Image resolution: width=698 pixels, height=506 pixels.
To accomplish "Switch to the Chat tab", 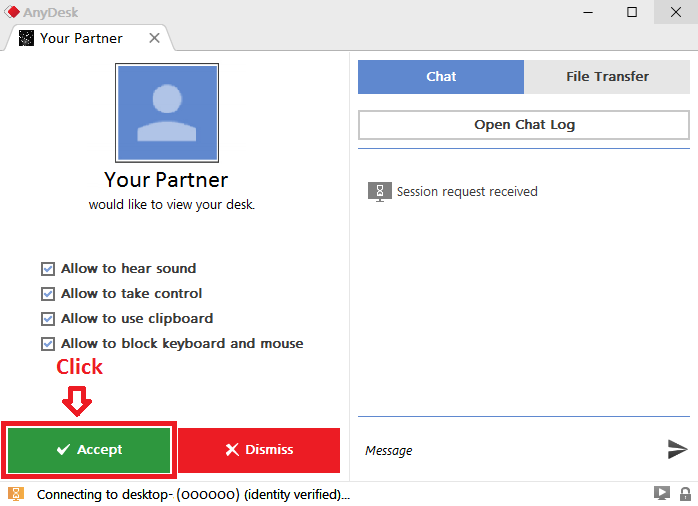I will pyautogui.click(x=441, y=77).
